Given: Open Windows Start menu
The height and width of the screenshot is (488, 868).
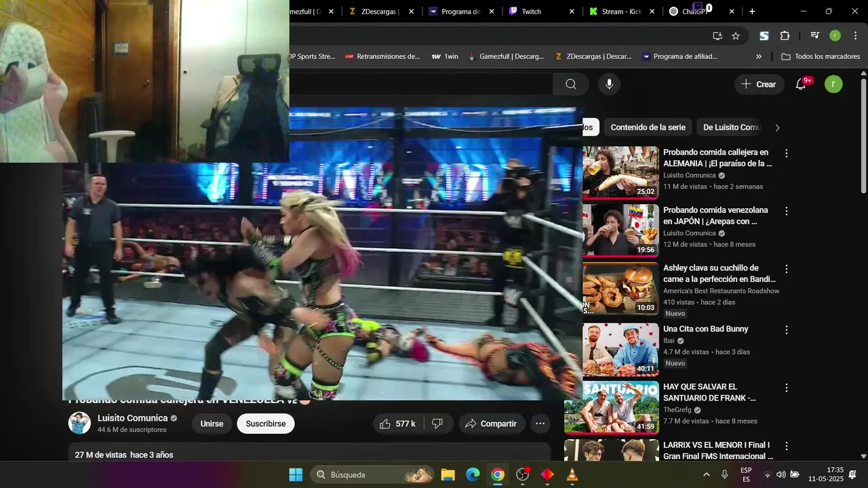Looking at the screenshot, I should tap(296, 474).
